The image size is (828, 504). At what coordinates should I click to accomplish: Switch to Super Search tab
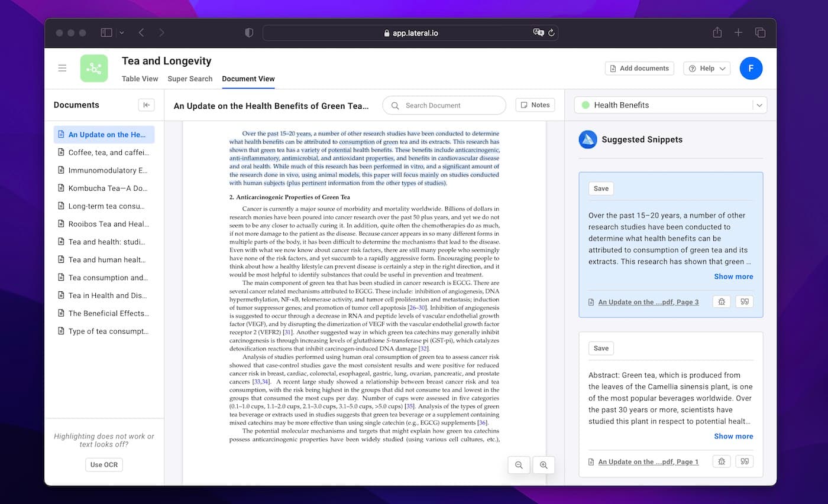click(x=190, y=79)
